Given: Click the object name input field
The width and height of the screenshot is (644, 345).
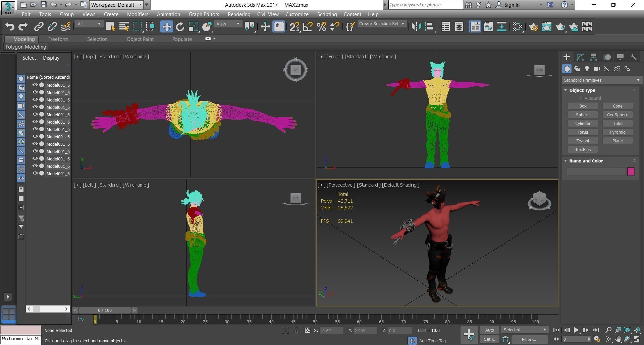Looking at the screenshot, I should [596, 171].
